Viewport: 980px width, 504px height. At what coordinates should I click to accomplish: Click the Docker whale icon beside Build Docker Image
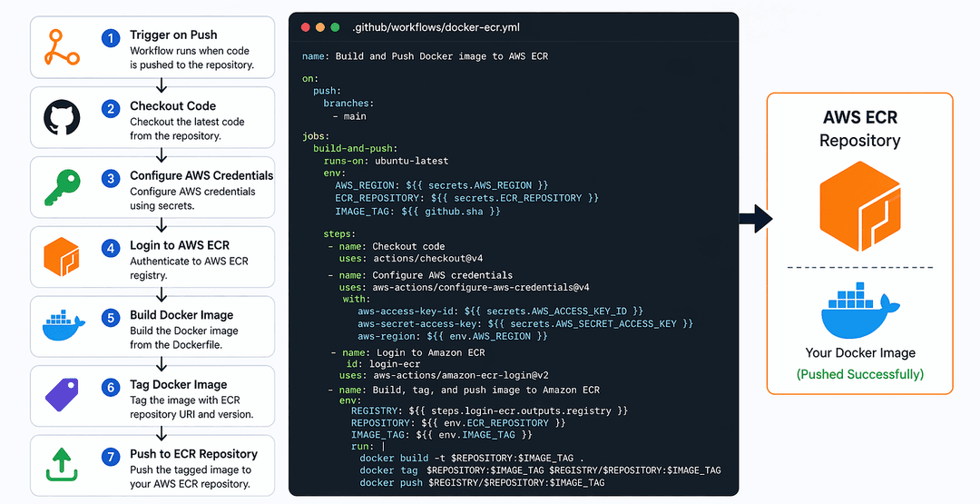(x=64, y=326)
